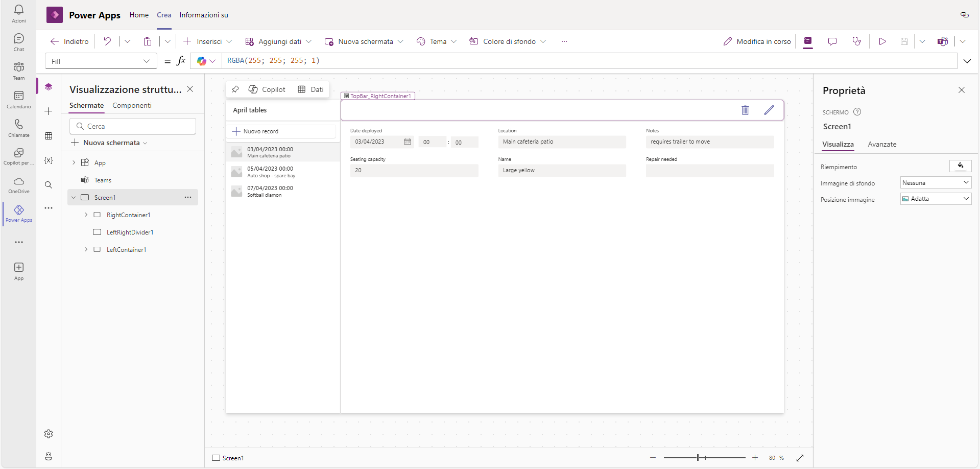Select the LeftRightDivider1 tree item
980x469 pixels.
130,232
